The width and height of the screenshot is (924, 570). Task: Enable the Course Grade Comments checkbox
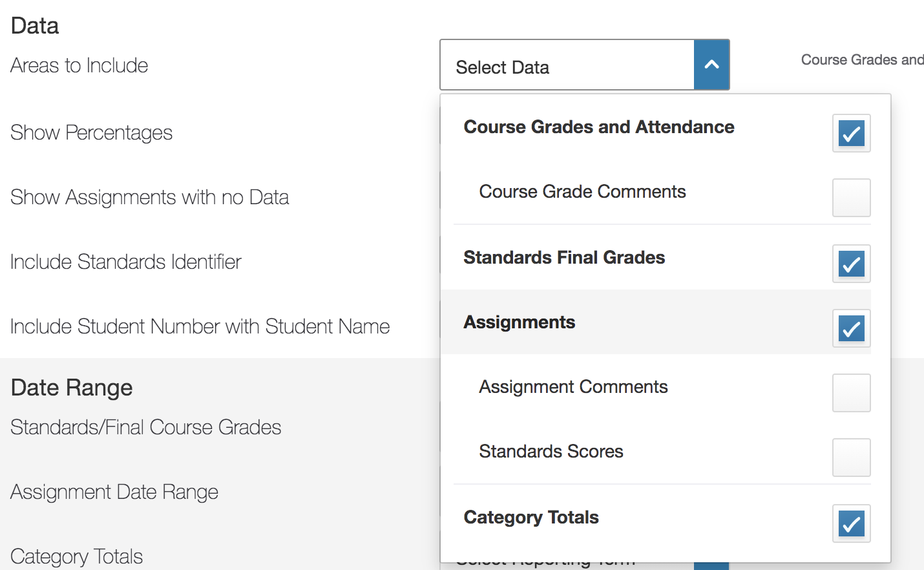coord(851,198)
